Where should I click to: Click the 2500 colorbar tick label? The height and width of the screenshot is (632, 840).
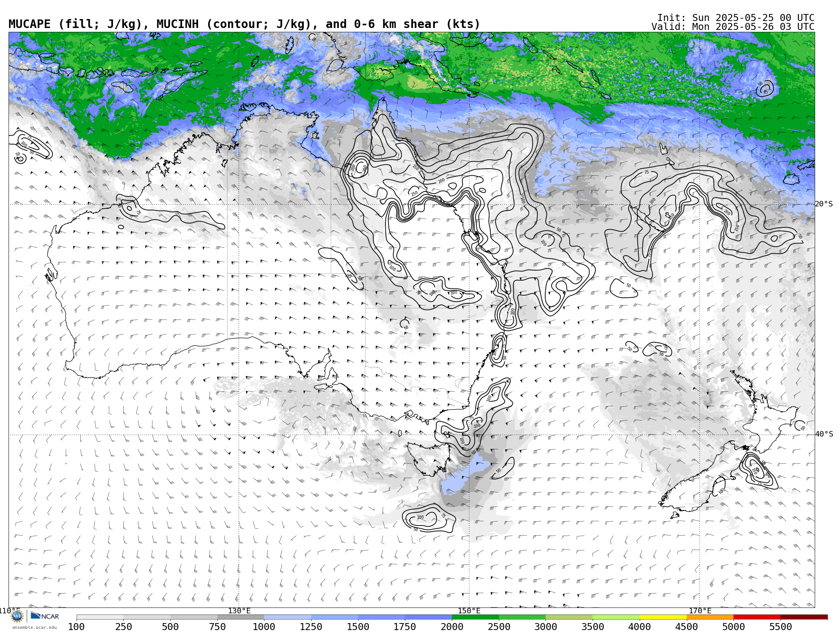pos(499,627)
